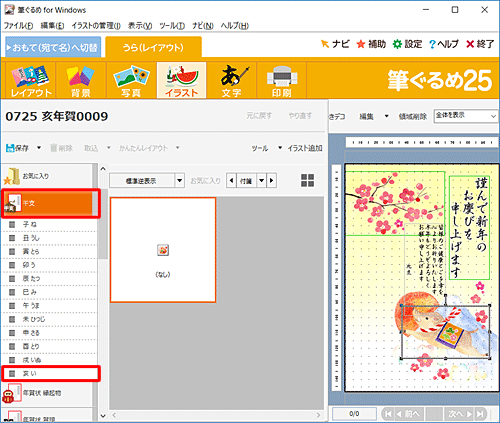Screen dimensions: 500x423
Task: Click 領域削除 button
Action: click(413, 116)
